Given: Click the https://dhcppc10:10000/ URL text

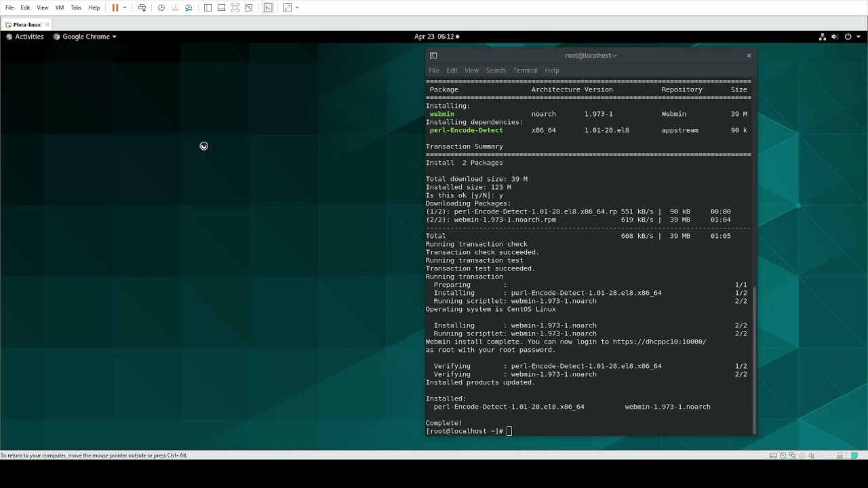Looking at the screenshot, I should coord(659,342).
